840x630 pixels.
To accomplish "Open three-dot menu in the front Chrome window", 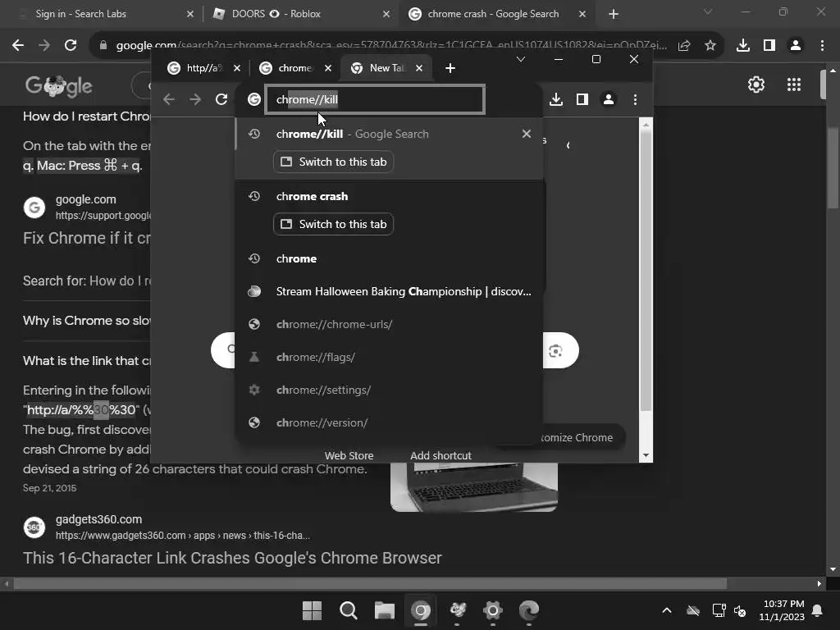I will click(635, 99).
